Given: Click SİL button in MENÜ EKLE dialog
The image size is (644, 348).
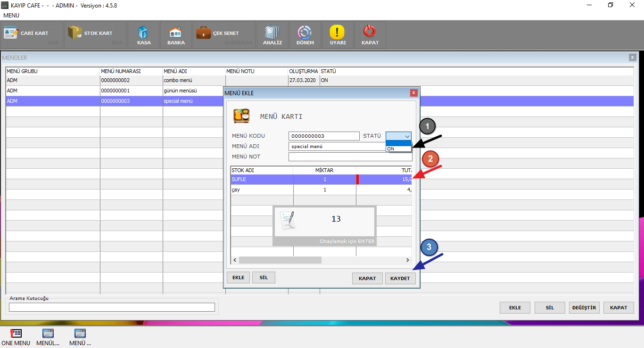Looking at the screenshot, I should click(x=264, y=277).
